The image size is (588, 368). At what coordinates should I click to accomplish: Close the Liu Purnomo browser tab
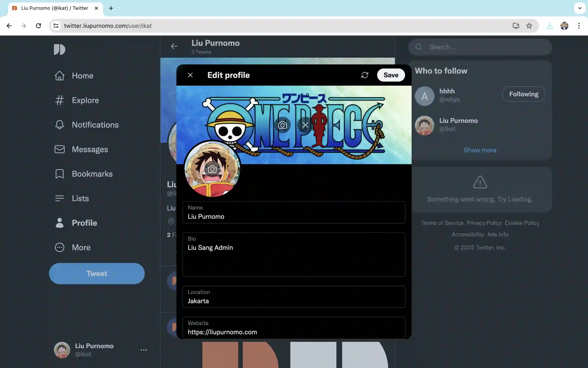pyautogui.click(x=96, y=8)
